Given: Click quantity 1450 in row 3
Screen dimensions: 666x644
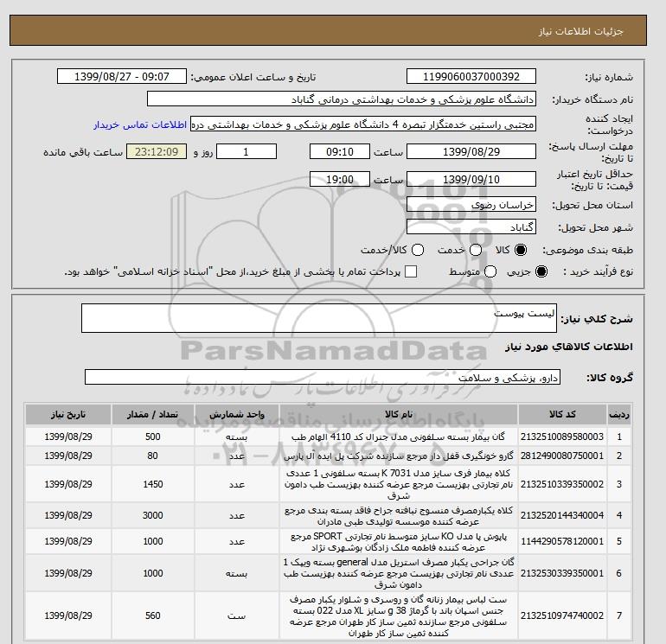Looking at the screenshot, I should (153, 484).
